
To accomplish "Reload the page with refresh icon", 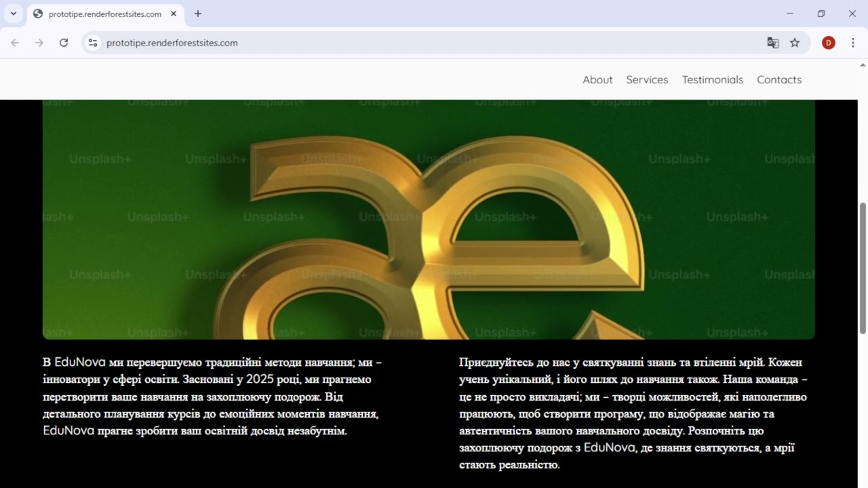I will [x=64, y=43].
